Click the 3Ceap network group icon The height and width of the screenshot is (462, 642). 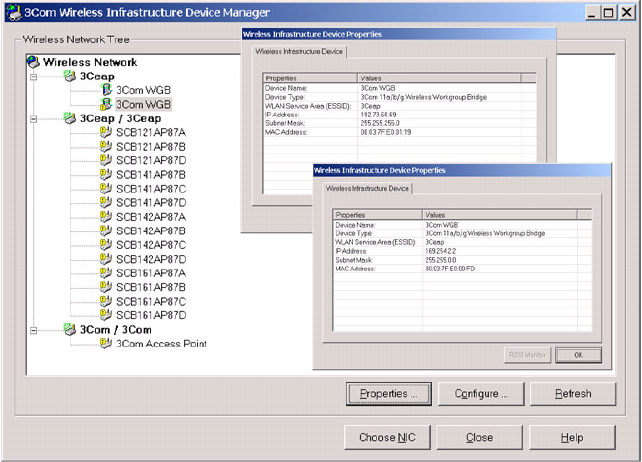coord(69,76)
